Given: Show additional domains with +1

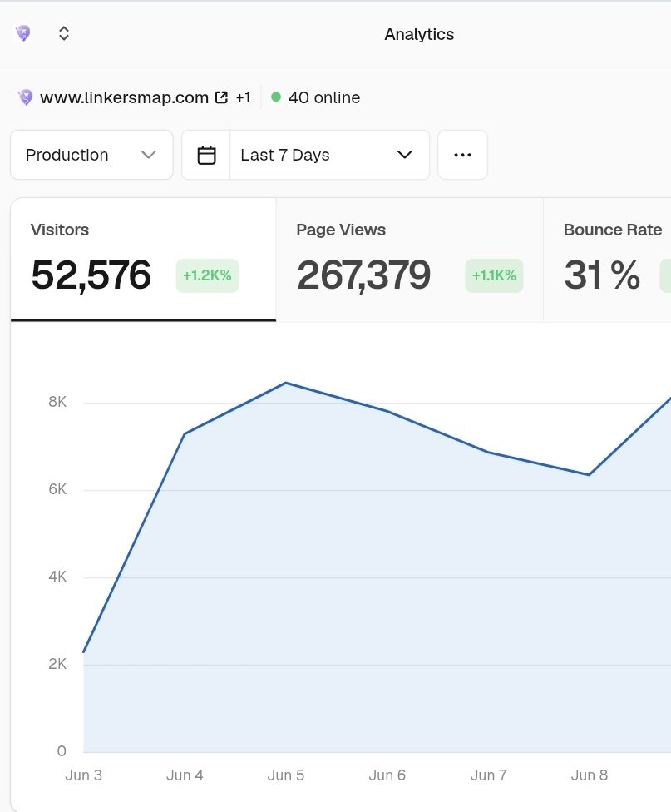Looking at the screenshot, I should pyautogui.click(x=243, y=97).
